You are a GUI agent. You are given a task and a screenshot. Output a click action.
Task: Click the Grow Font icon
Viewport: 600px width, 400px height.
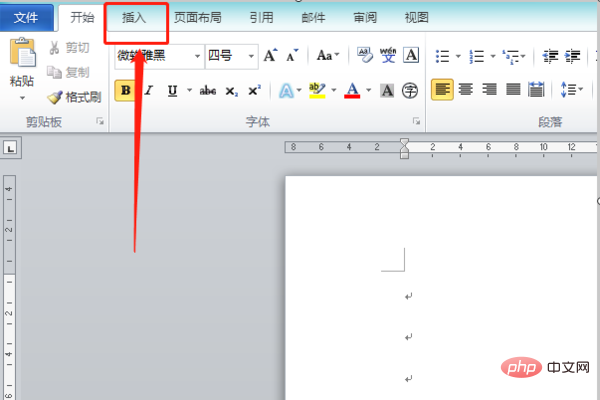pos(270,56)
